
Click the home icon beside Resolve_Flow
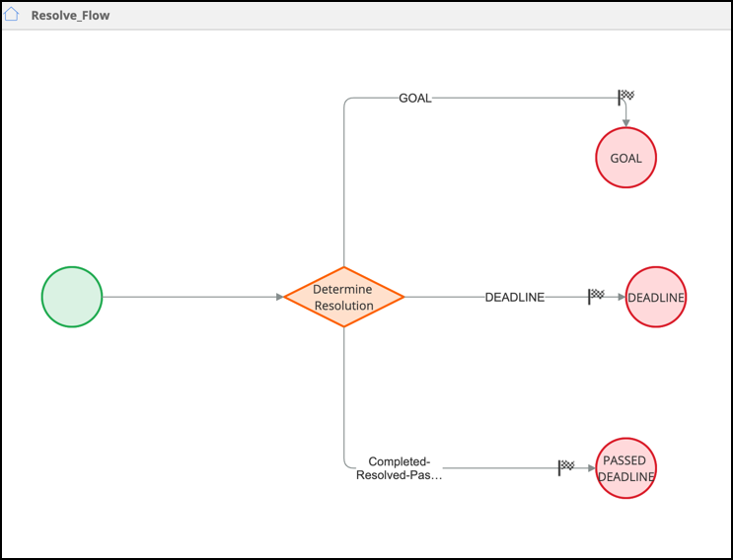(11, 14)
